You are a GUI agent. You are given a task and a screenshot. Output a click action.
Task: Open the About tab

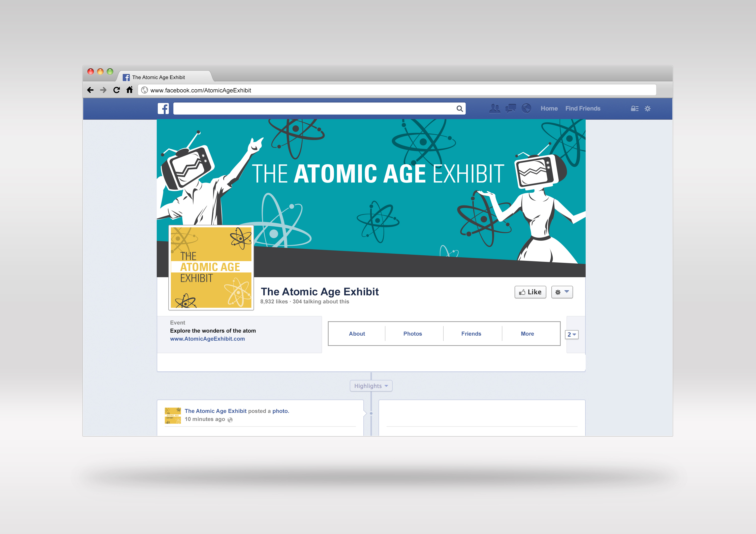[357, 334]
